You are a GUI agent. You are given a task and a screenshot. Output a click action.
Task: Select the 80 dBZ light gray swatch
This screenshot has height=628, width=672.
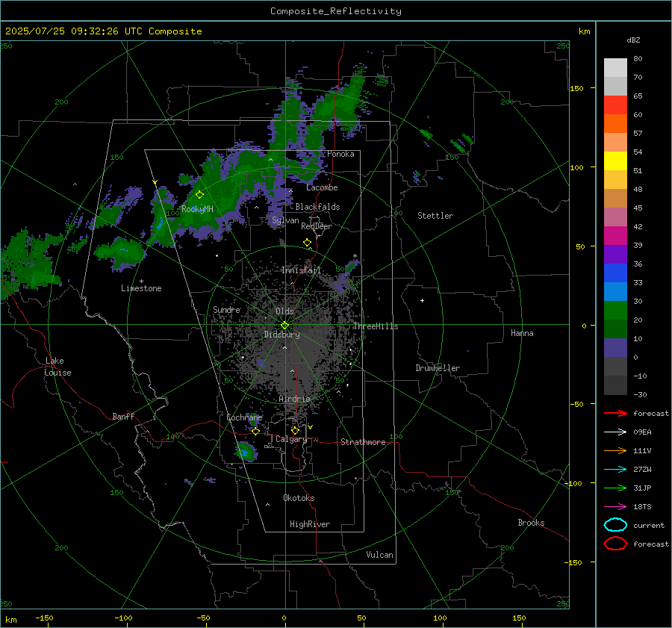[615, 67]
